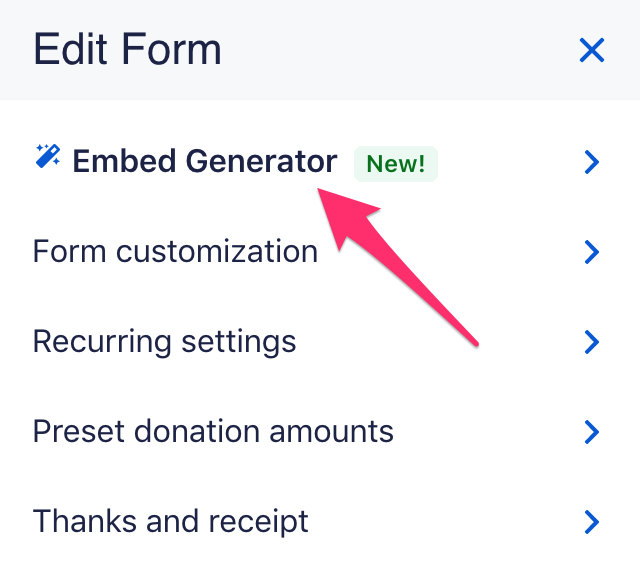
Task: Go to Thanks and receipt settings label
Action: [170, 521]
